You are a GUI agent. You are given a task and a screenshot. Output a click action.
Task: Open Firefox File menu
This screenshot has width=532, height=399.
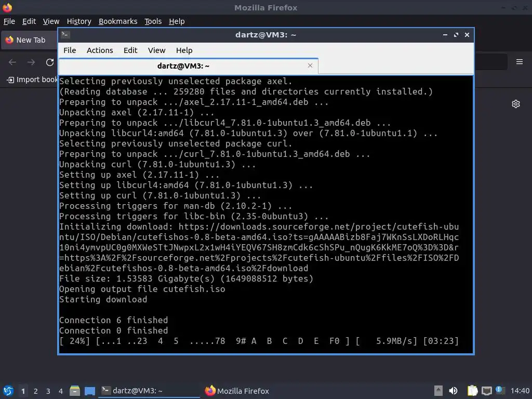9,21
